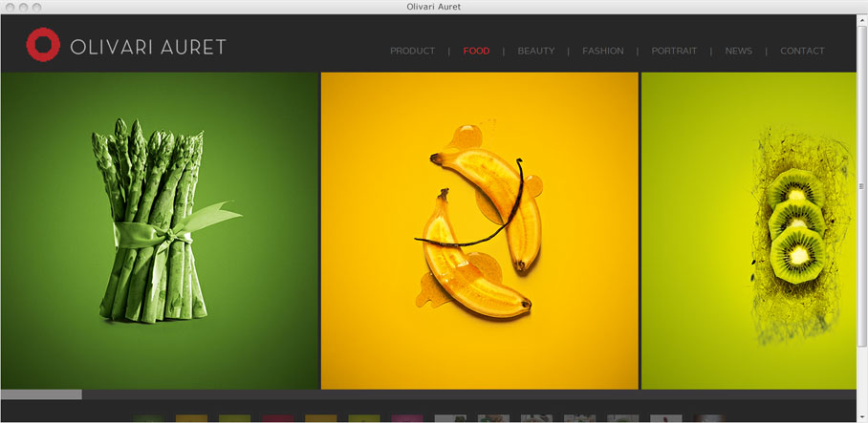Click the empty horizontal gallery scroll track
Image resolution: width=868 pixels, height=423 pixels.
point(468,394)
